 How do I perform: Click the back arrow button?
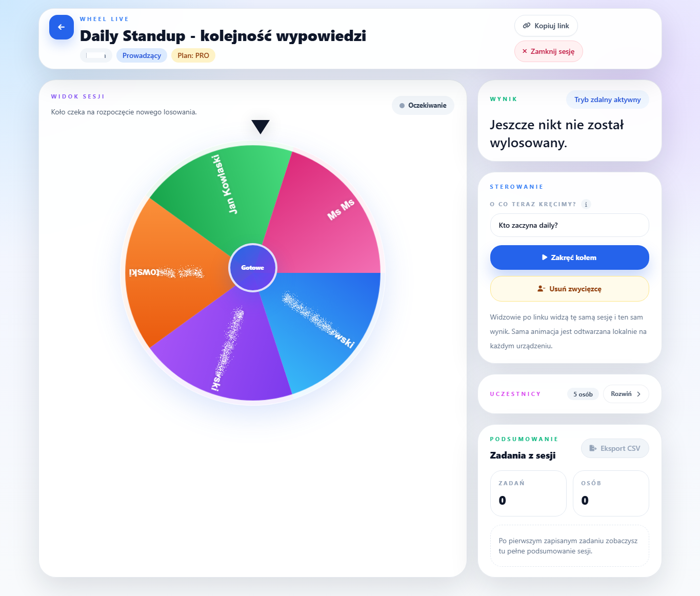point(62,27)
